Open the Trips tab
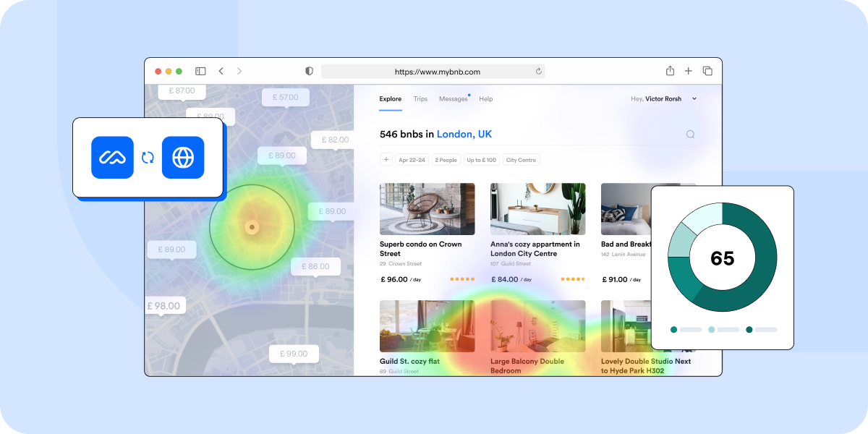The image size is (868, 434). (420, 99)
